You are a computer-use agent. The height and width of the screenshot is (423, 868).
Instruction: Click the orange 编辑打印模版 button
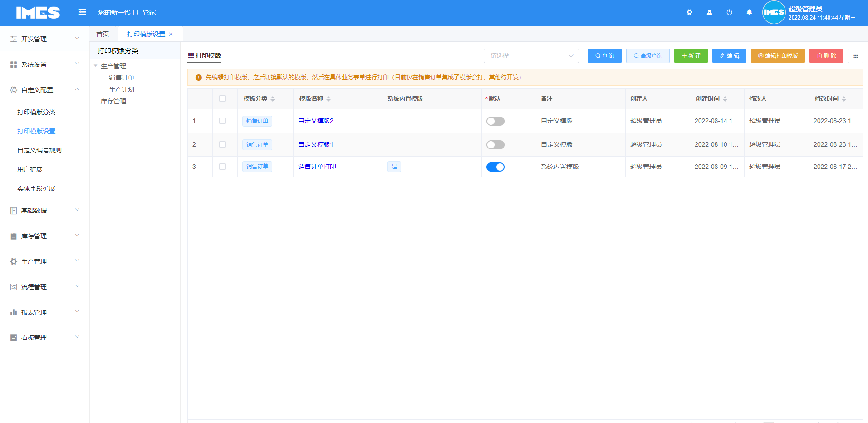point(778,56)
